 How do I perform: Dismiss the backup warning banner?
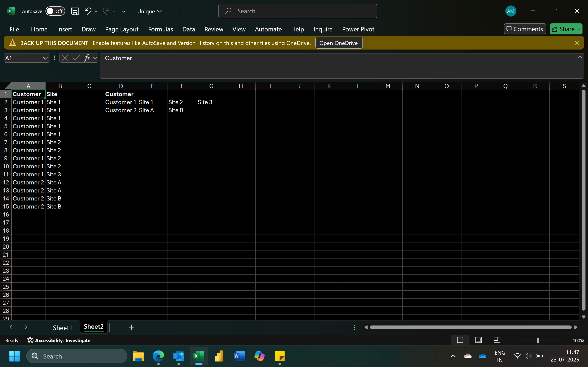577,43
